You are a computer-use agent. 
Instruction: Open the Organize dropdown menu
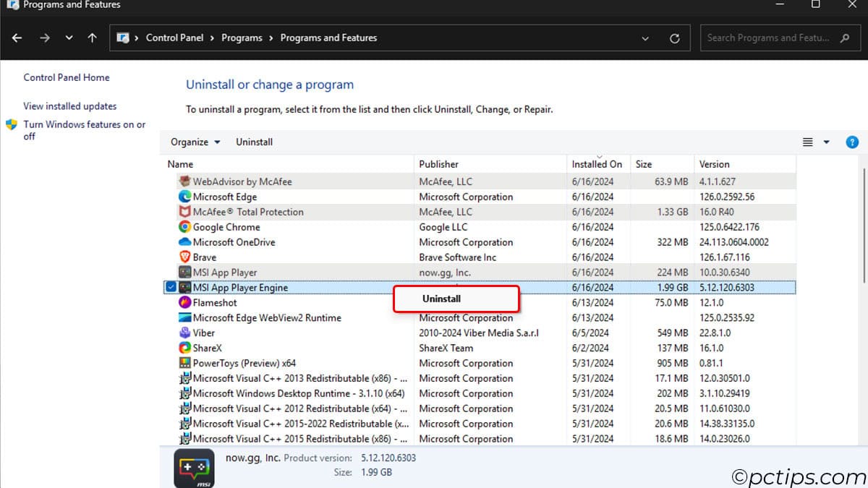pyautogui.click(x=194, y=142)
